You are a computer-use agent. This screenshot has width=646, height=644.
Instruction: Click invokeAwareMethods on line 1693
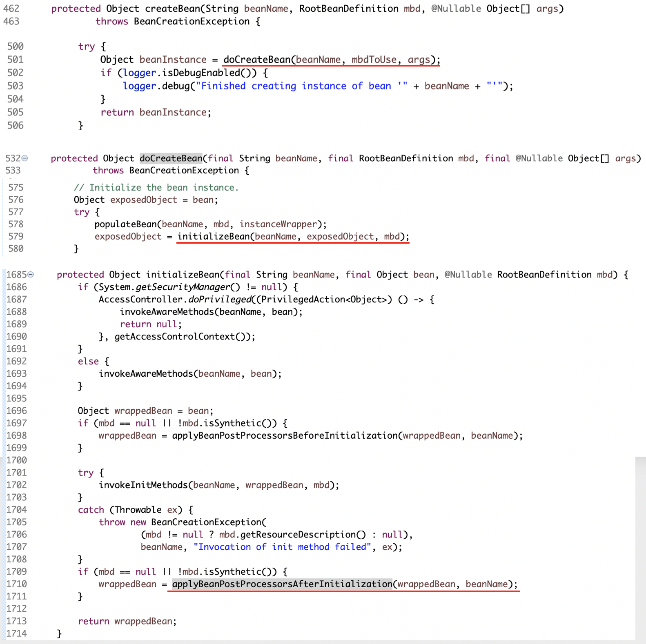click(146, 374)
